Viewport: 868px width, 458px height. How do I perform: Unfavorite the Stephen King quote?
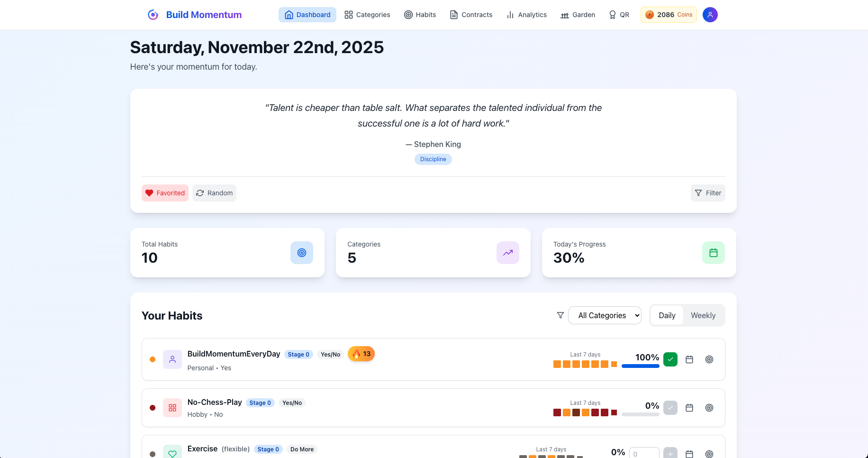point(165,193)
